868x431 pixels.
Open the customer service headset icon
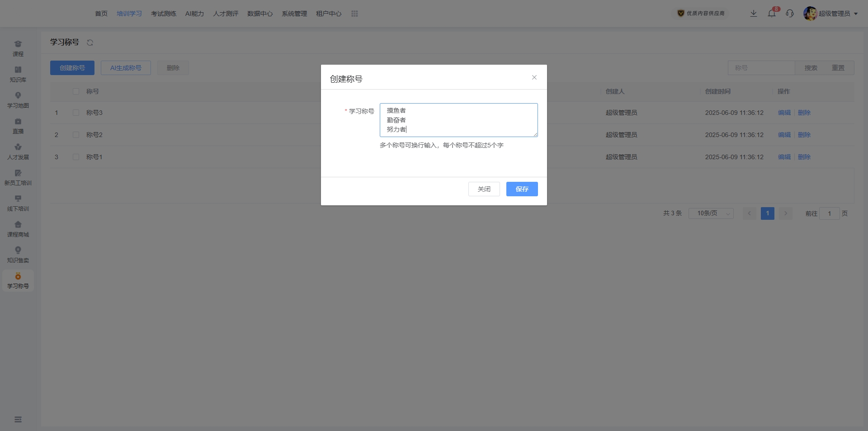[x=790, y=14]
